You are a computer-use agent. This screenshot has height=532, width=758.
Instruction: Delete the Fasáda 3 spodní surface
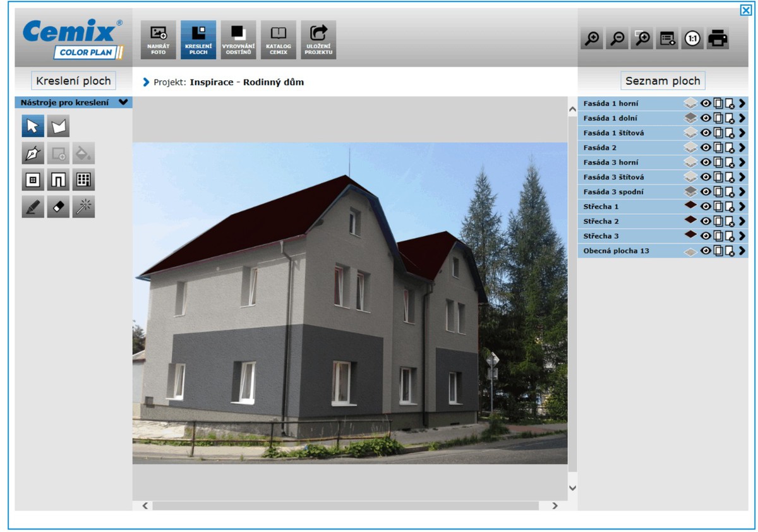[730, 191]
